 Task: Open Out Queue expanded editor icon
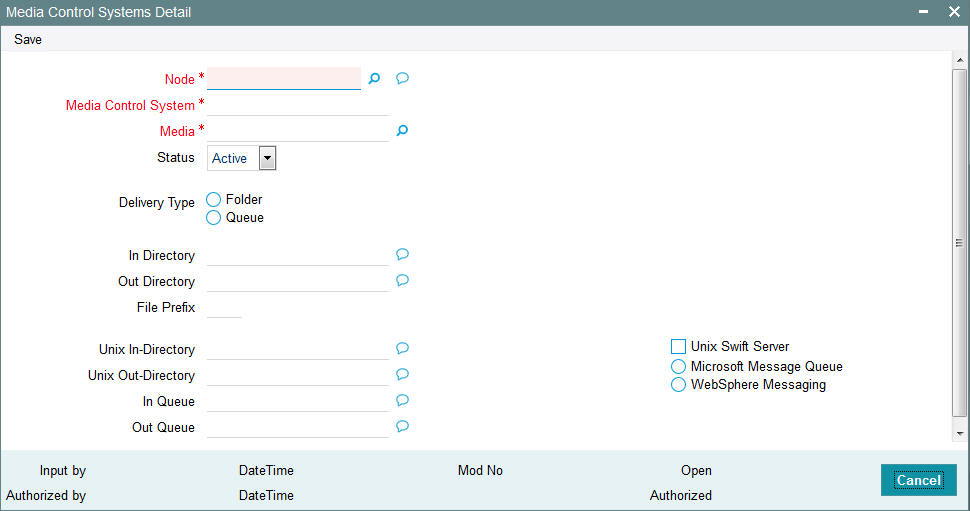tap(402, 426)
